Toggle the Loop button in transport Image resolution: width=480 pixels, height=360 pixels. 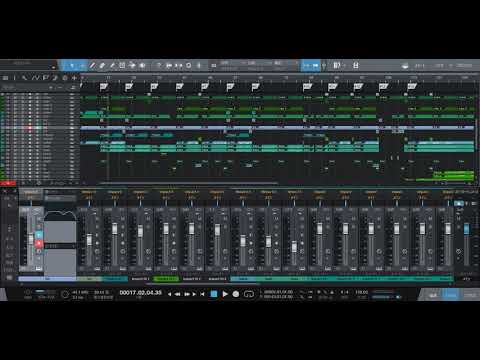(249, 294)
